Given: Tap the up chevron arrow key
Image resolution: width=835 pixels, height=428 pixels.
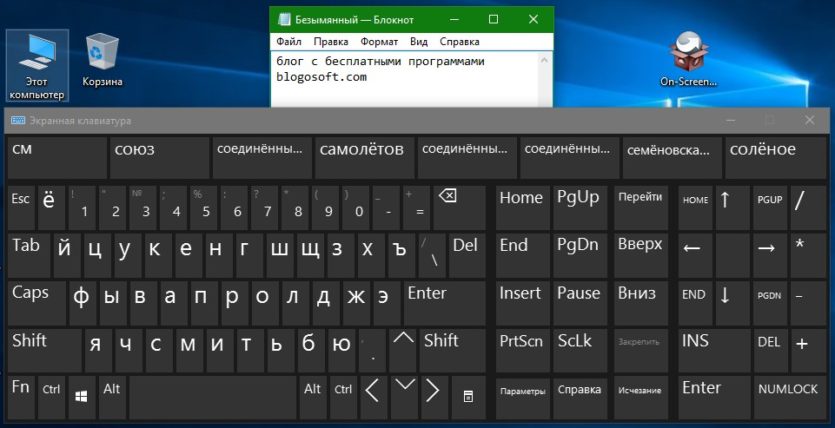Looking at the screenshot, I should [403, 350].
